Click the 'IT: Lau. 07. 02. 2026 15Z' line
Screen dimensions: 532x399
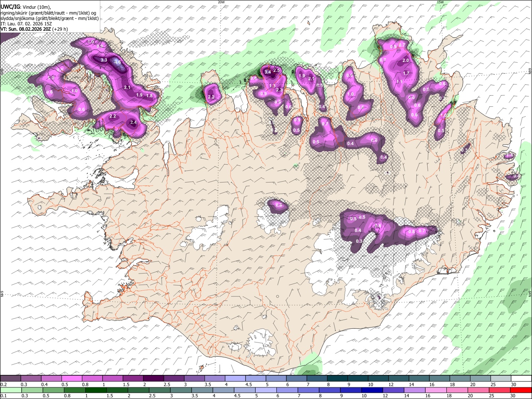[x=26, y=24]
